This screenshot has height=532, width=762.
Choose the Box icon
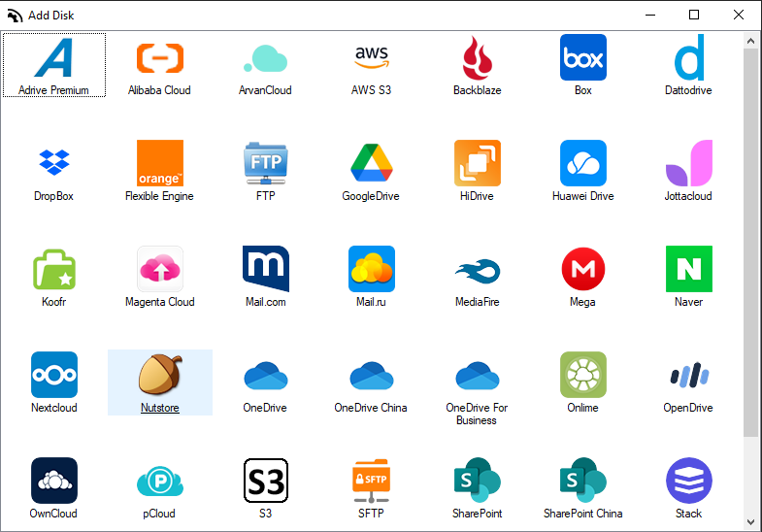pyautogui.click(x=583, y=57)
